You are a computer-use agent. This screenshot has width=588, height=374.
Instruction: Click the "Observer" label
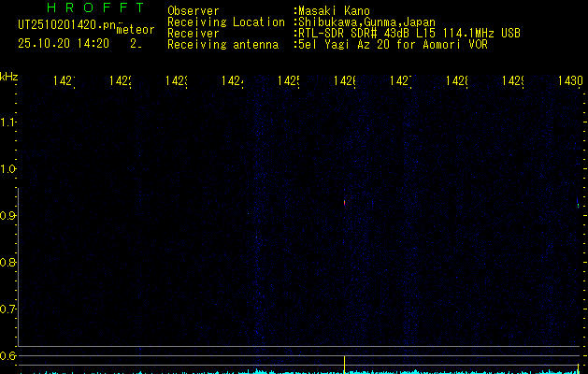(194, 11)
